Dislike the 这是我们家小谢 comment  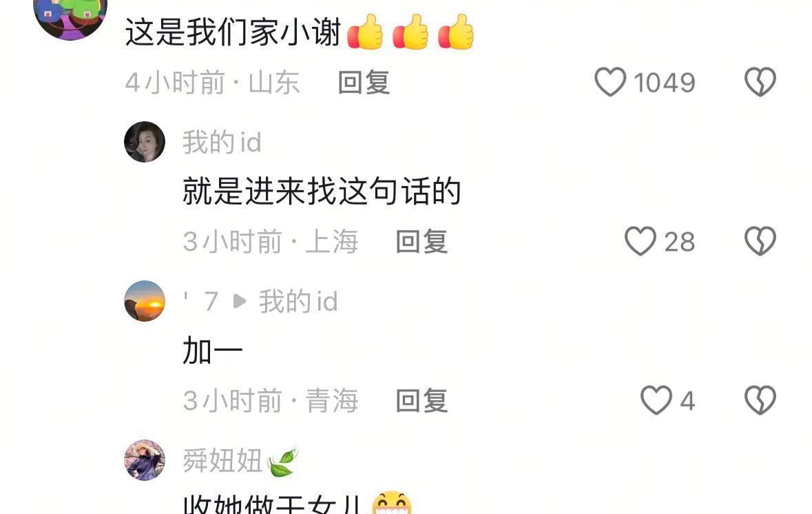(x=760, y=82)
